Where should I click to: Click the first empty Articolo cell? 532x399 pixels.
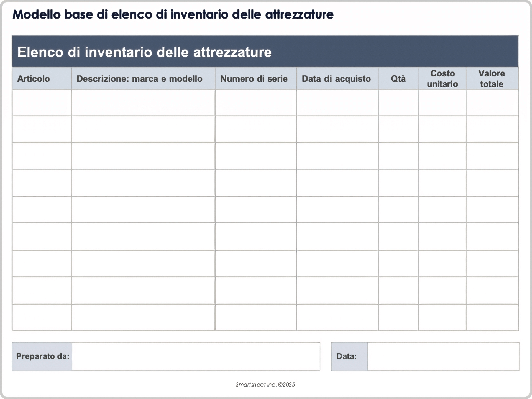point(42,103)
